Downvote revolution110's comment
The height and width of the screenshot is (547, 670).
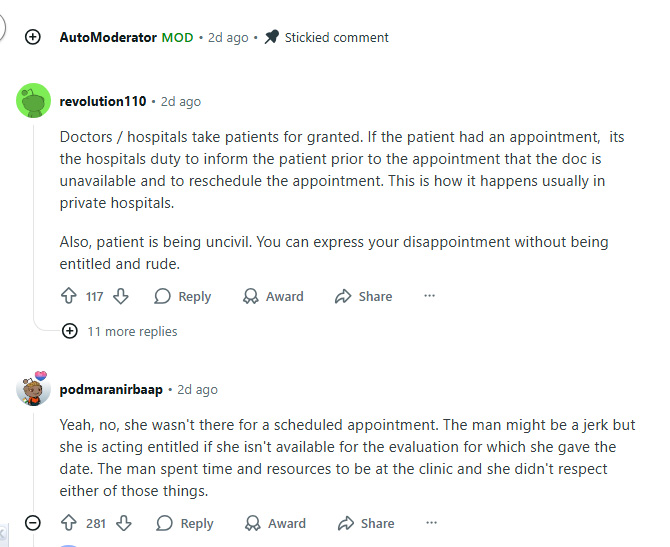coord(121,296)
